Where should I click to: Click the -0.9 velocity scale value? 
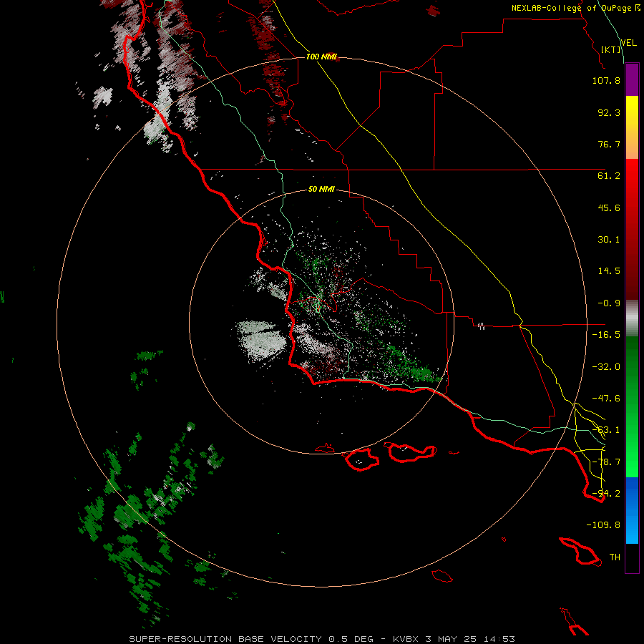(x=609, y=303)
